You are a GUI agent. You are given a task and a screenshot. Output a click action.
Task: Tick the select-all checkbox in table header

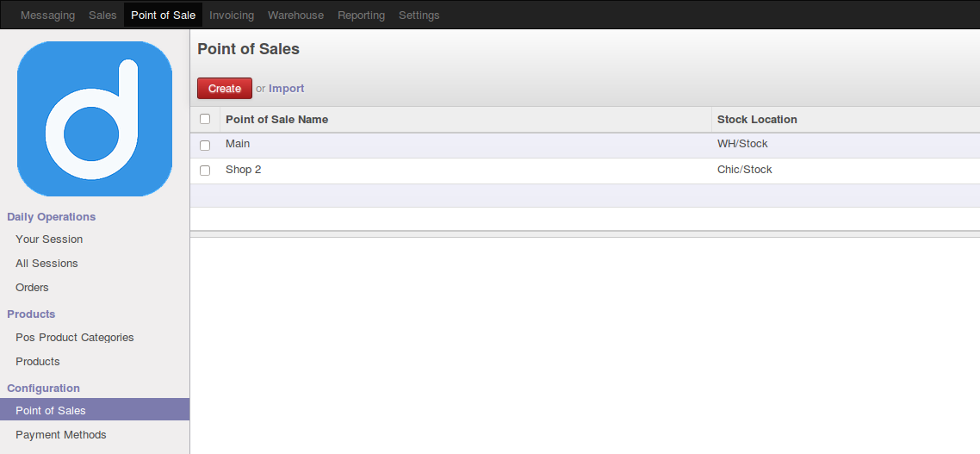coord(205,119)
